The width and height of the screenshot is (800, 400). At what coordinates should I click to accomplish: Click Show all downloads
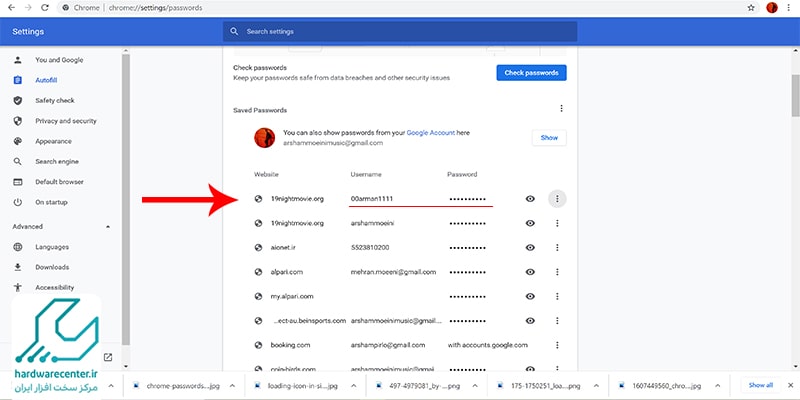coord(761,385)
